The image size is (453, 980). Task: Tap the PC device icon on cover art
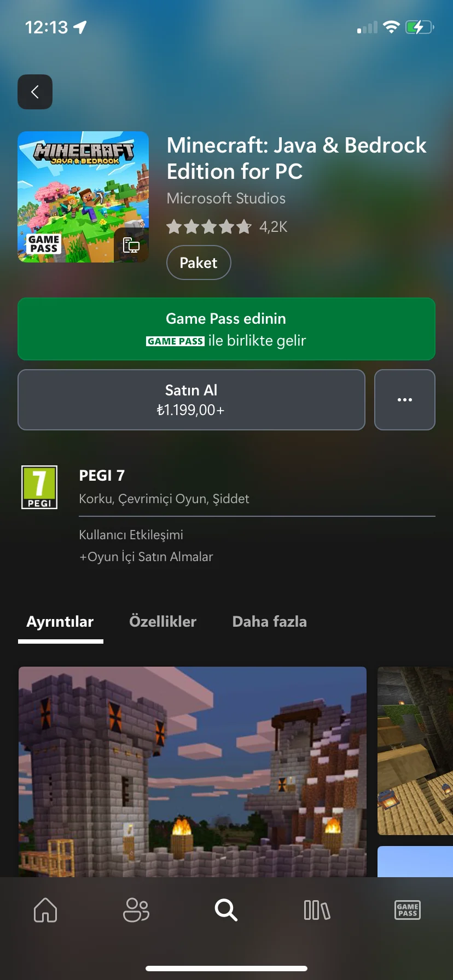(131, 245)
